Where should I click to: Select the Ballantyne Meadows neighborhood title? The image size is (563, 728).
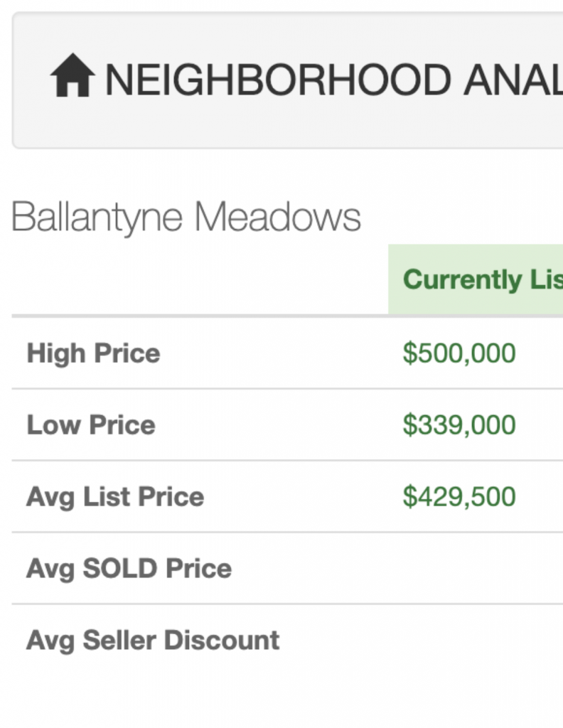pos(186,216)
